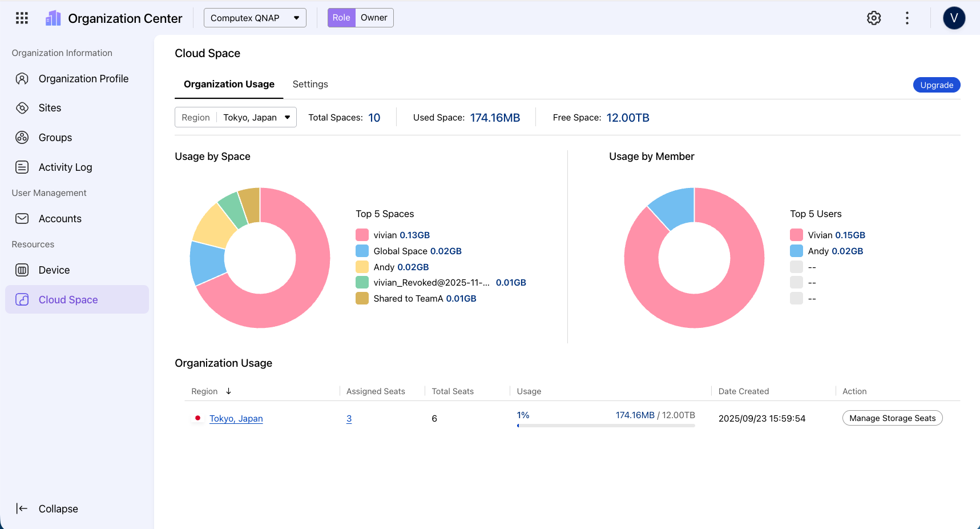Viewport: 980px width, 529px height.
Task: Expand the Computex QNAP organization dropdown
Action: [x=255, y=18]
